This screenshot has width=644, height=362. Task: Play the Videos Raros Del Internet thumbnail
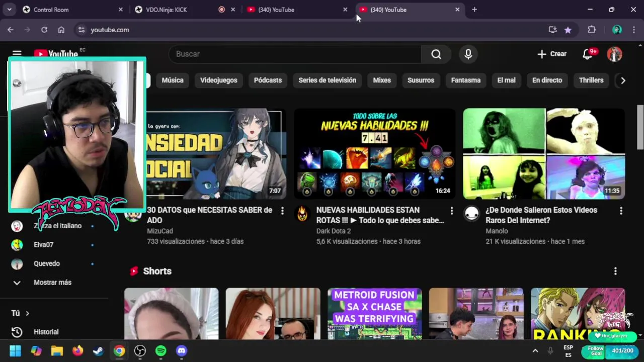544,154
